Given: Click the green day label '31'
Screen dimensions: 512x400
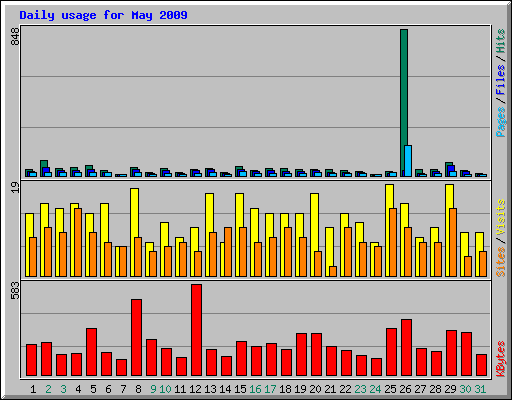Looking at the screenshot, I should point(480,389).
